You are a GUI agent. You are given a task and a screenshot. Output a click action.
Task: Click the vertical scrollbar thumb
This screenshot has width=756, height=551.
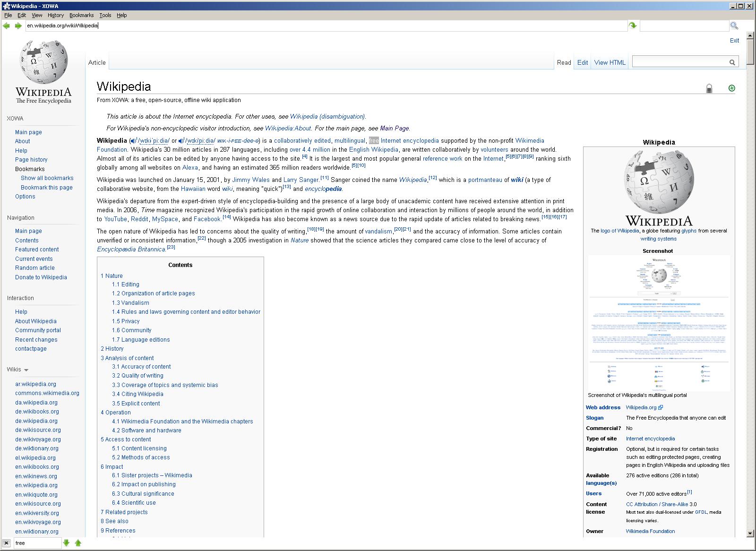[x=750, y=52]
